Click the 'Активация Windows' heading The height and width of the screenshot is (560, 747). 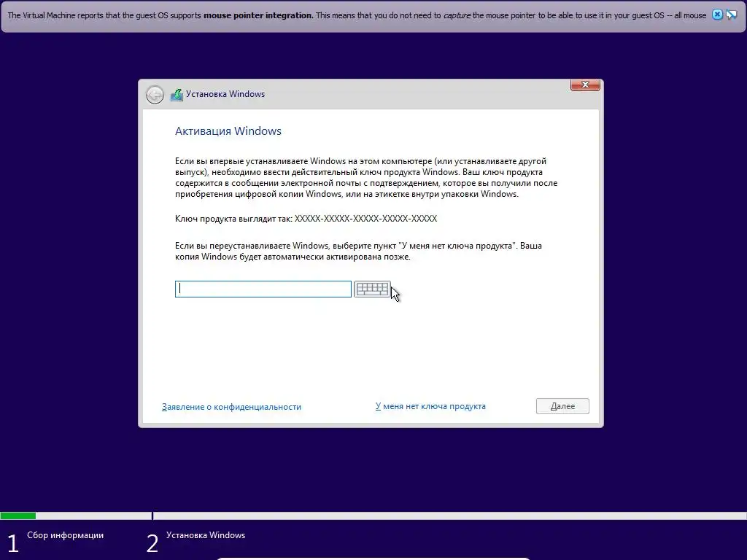point(228,131)
